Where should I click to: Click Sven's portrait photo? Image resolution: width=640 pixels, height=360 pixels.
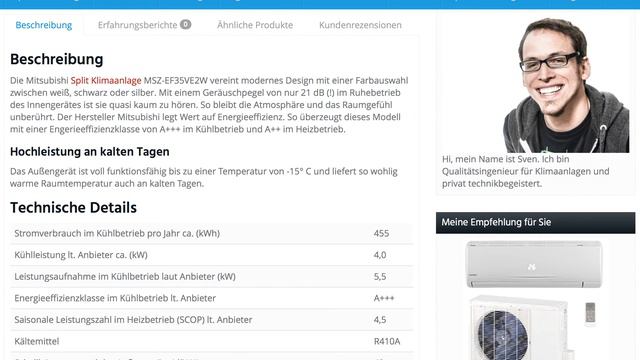566,85
